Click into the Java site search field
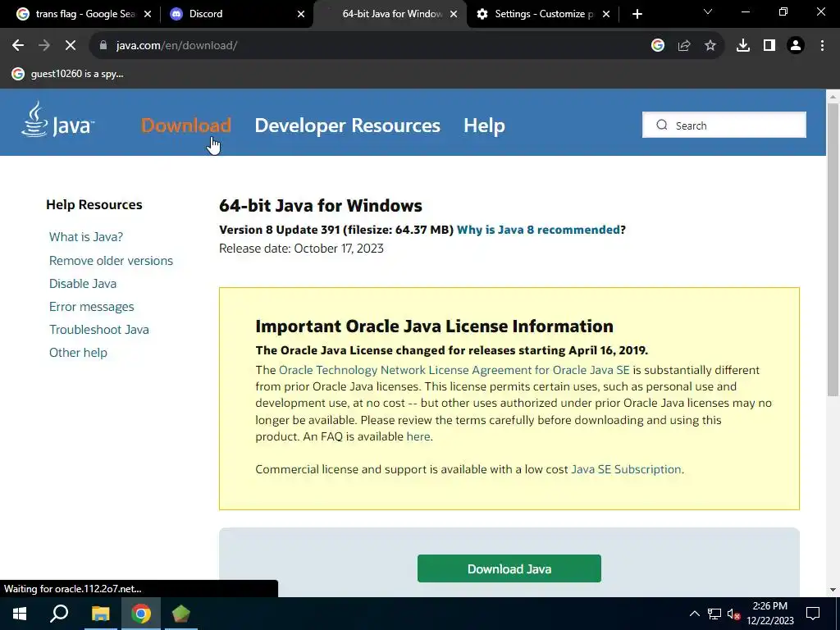Image resolution: width=840 pixels, height=630 pixels. click(724, 125)
